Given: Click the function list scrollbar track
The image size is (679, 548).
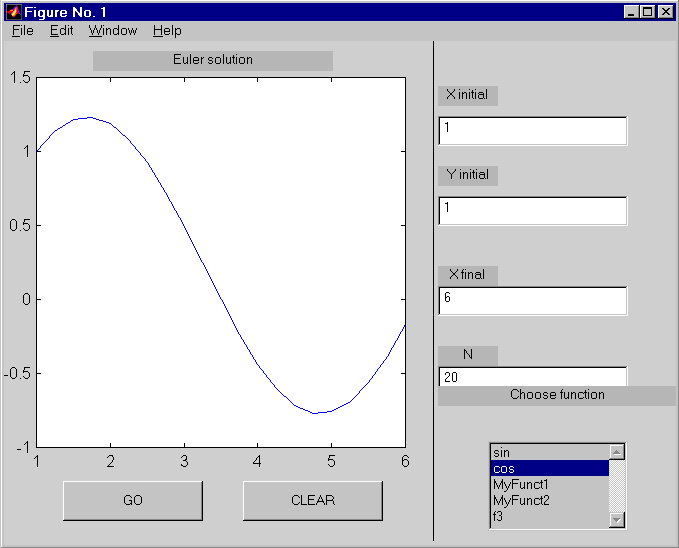Looking at the screenshot, I should (617, 486).
